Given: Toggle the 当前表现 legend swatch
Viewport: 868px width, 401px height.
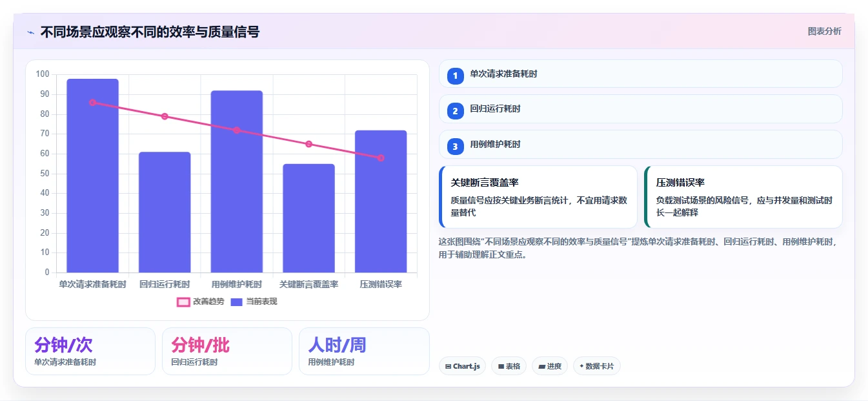Looking at the screenshot, I should click(236, 302).
